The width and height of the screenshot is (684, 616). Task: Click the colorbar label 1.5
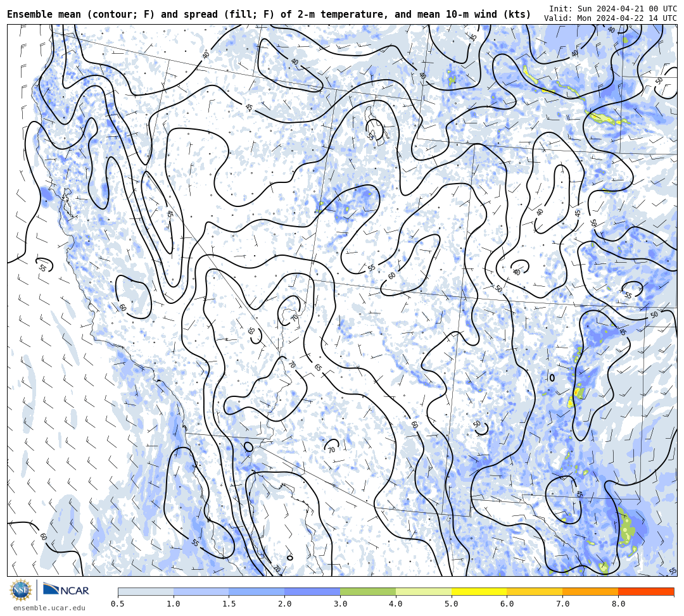[x=229, y=604]
